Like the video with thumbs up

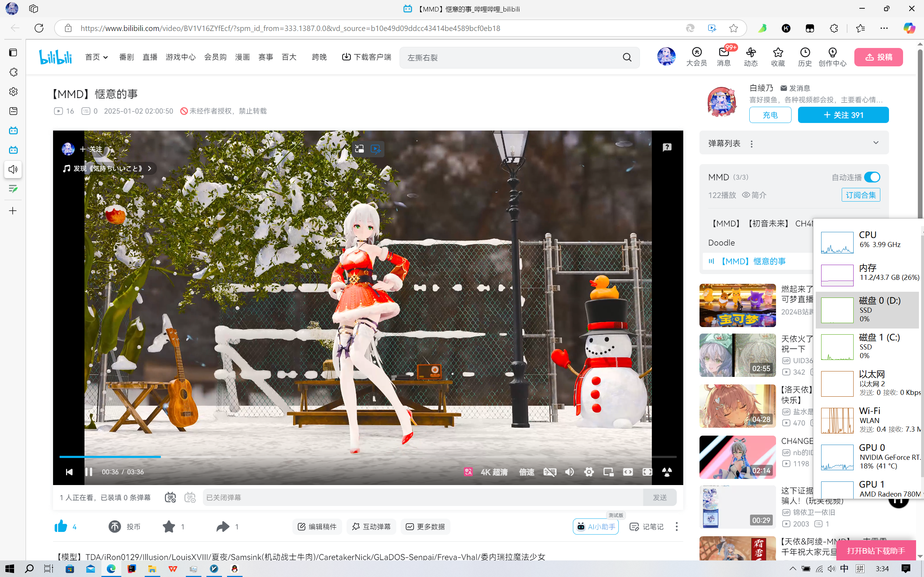[x=61, y=527]
